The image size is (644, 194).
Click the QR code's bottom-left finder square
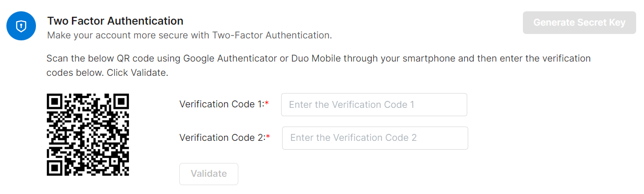point(56,166)
